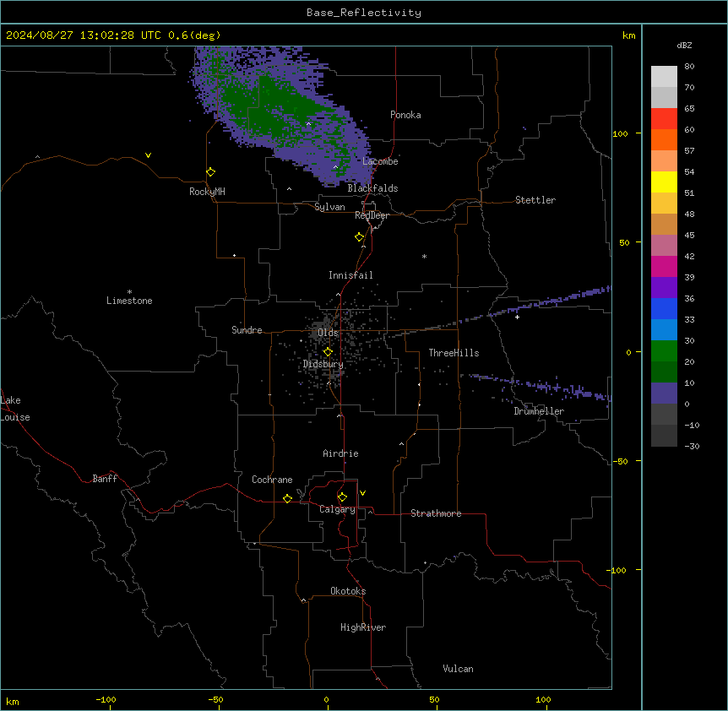Click the 45 value in dBZ legend
This screenshot has height=711, width=728.
(x=689, y=236)
